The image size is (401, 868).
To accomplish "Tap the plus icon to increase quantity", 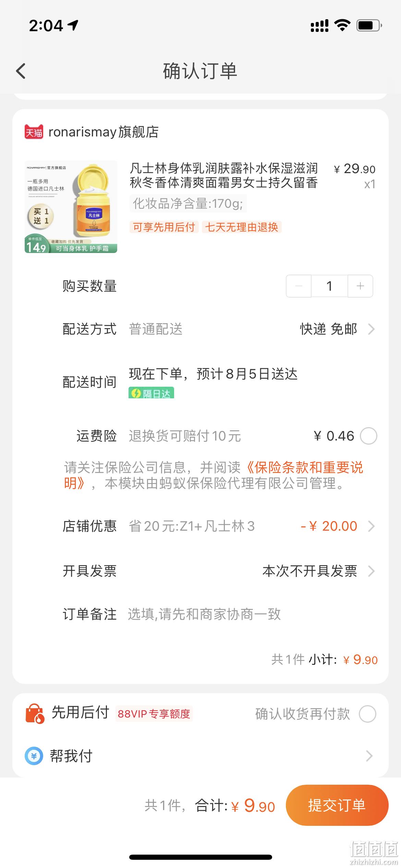I will pos(360,286).
